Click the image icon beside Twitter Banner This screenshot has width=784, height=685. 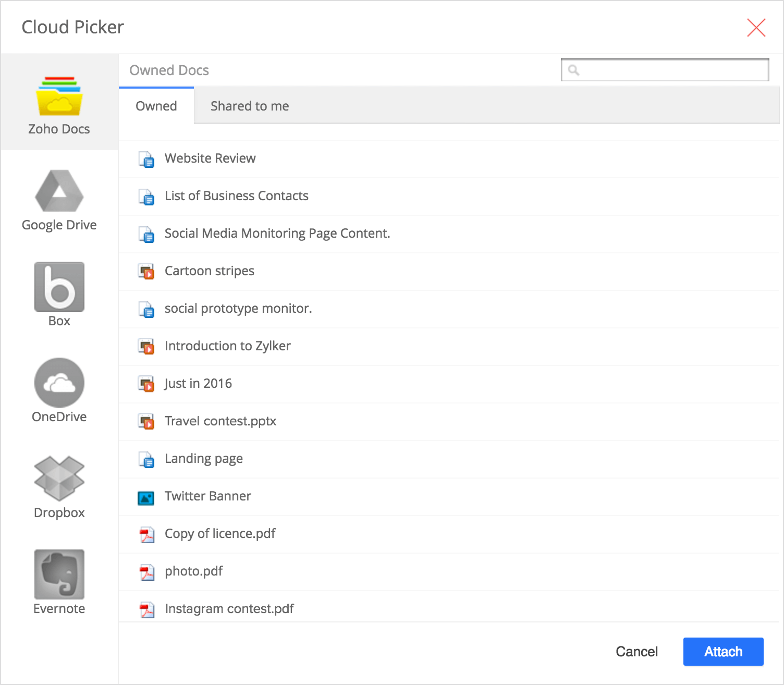tap(146, 498)
